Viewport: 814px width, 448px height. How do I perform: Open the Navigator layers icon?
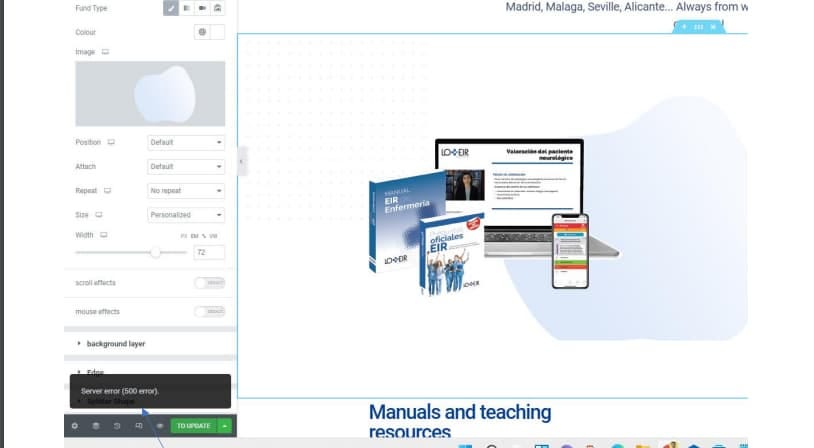[x=96, y=426]
